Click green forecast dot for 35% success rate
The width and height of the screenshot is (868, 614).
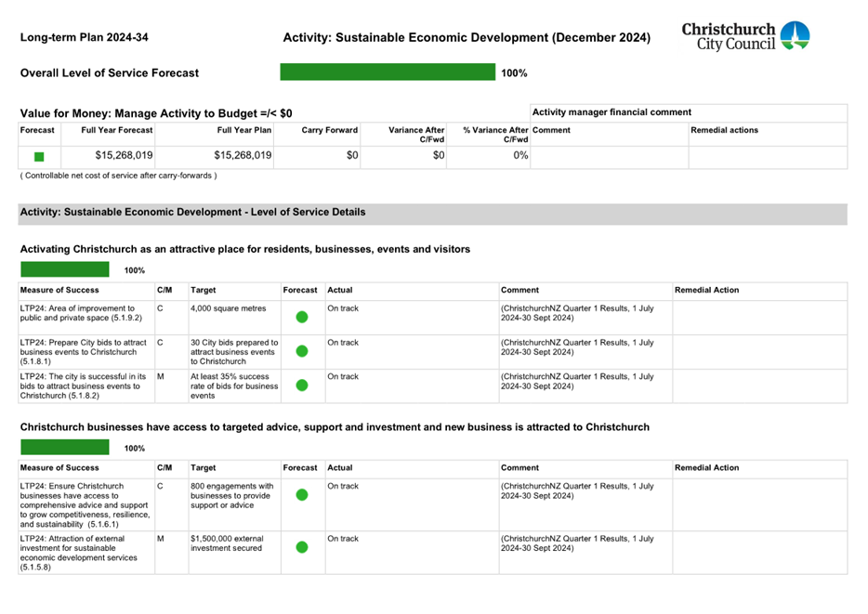tap(301, 385)
